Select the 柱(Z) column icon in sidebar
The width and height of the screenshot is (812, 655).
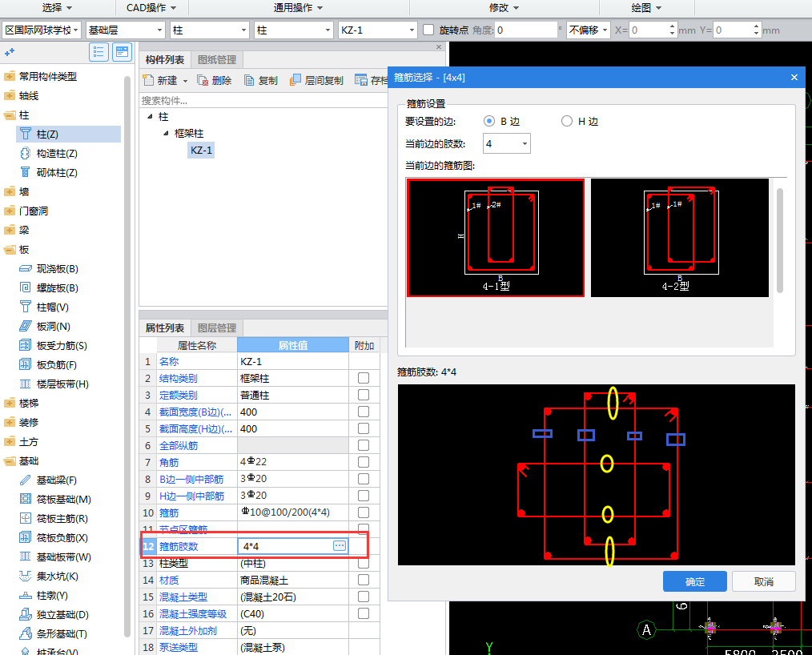[26, 134]
